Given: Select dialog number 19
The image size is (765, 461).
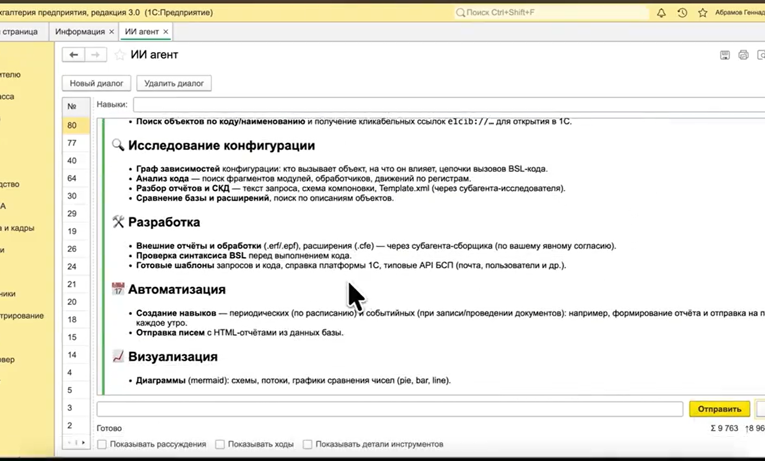Looking at the screenshot, I should [76, 231].
